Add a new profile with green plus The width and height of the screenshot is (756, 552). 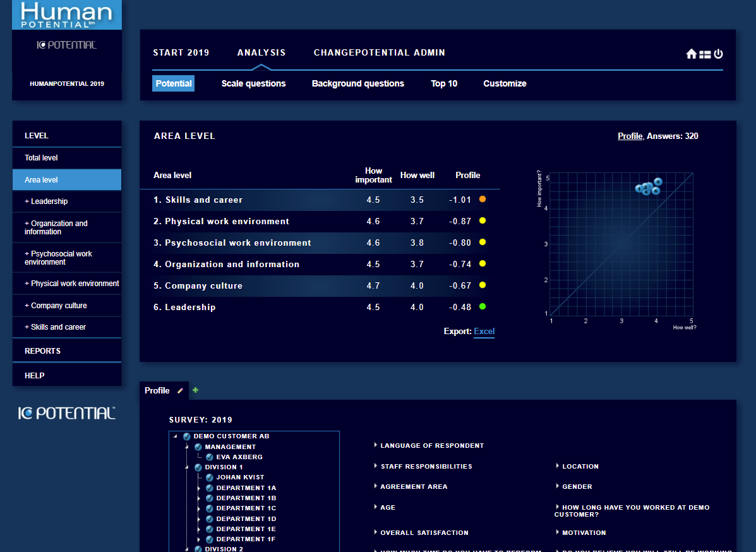click(x=195, y=390)
